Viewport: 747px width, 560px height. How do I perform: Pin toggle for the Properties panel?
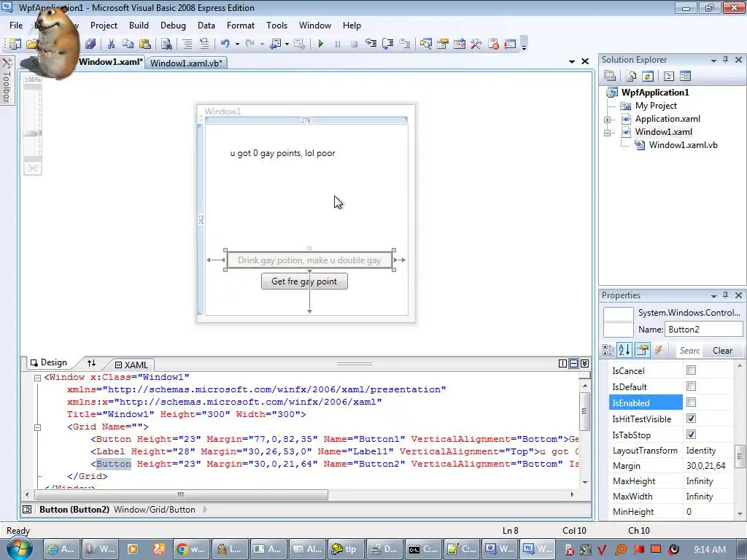pyautogui.click(x=725, y=295)
